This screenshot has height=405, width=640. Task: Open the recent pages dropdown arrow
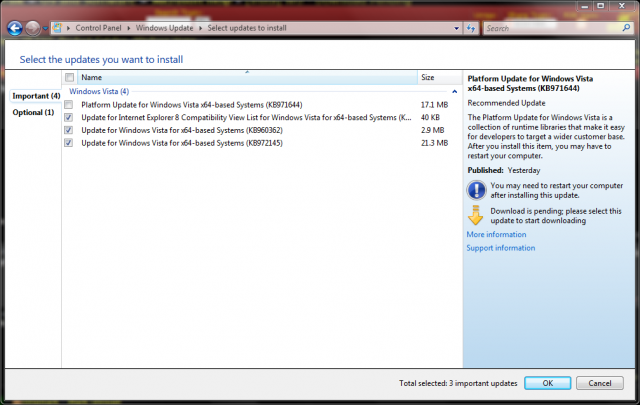pos(45,29)
